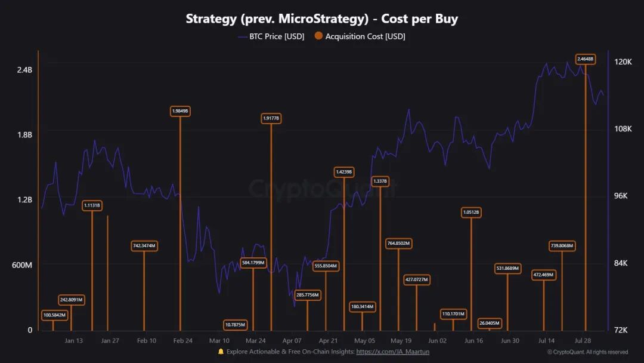
Task: Click the CryptoQuant copyright text
Action: (588, 352)
